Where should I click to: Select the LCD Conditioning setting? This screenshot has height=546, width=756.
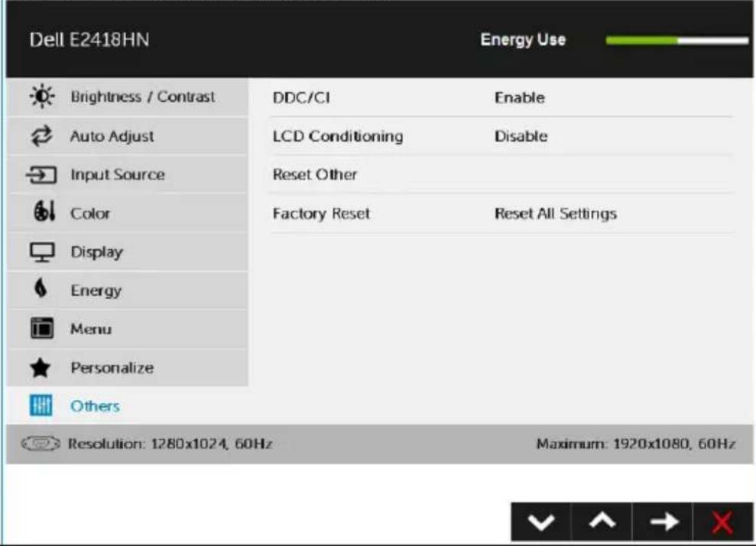338,136
